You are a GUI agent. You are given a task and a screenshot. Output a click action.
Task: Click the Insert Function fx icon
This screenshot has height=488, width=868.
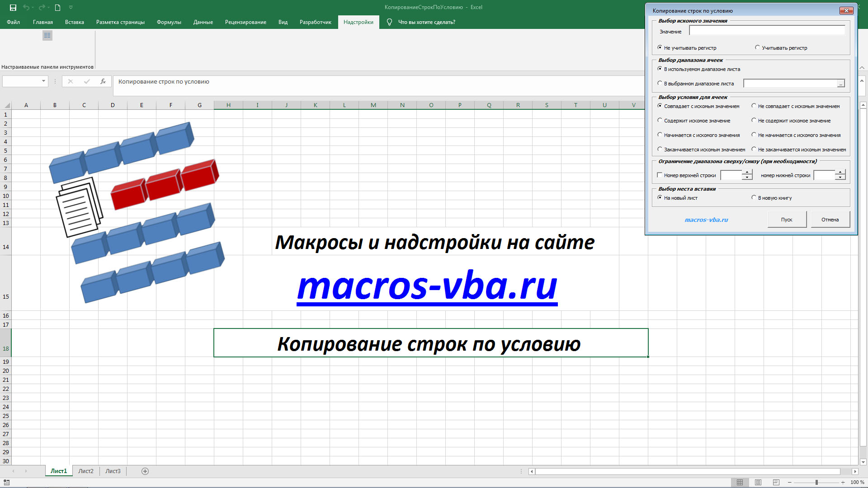click(x=103, y=81)
